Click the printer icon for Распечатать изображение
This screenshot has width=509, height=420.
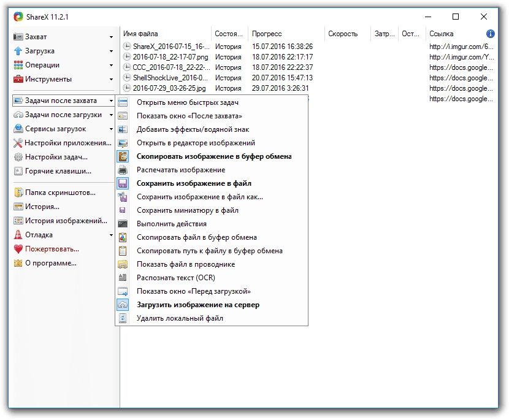click(123, 170)
